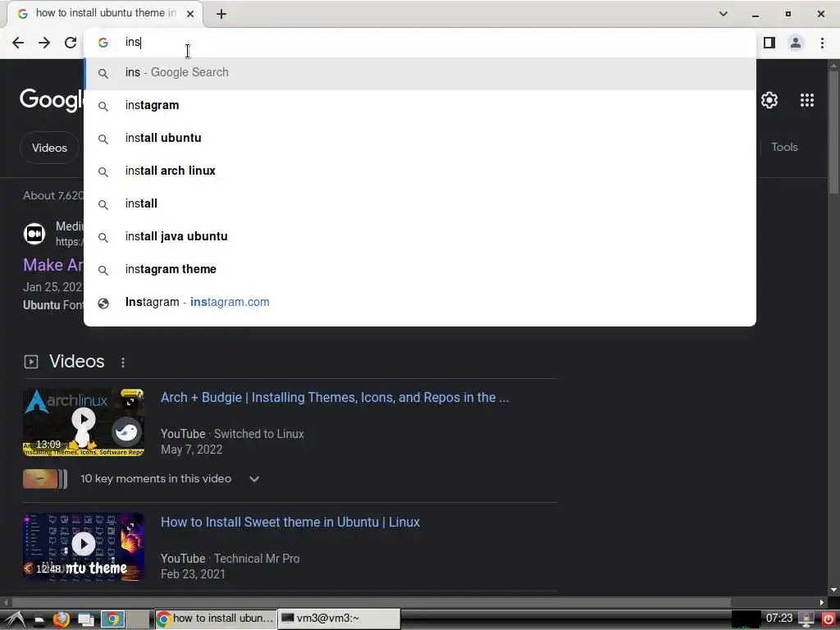Go back to the previous page
Screen dimensions: 840x630
coord(18,43)
